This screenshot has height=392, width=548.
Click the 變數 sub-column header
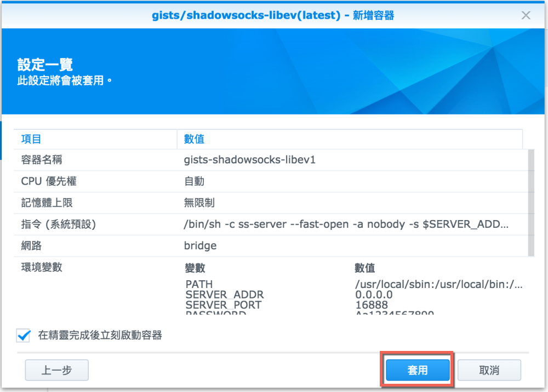pyautogui.click(x=195, y=268)
